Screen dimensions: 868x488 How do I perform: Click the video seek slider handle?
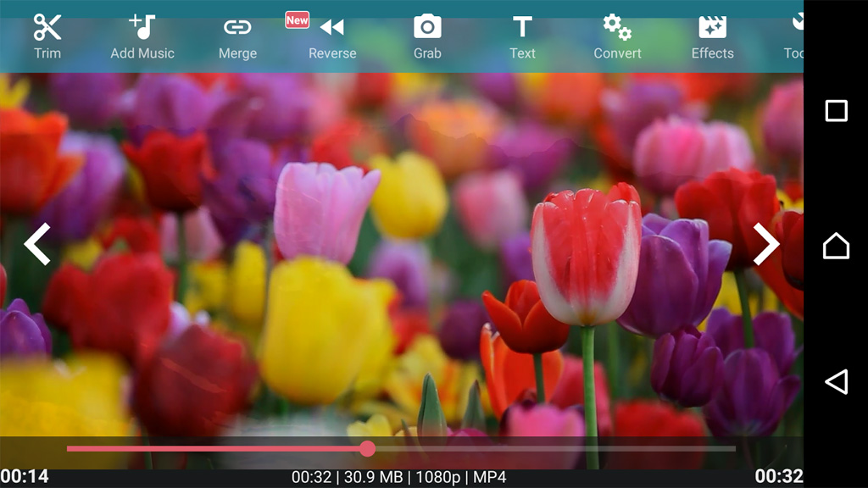(x=367, y=449)
